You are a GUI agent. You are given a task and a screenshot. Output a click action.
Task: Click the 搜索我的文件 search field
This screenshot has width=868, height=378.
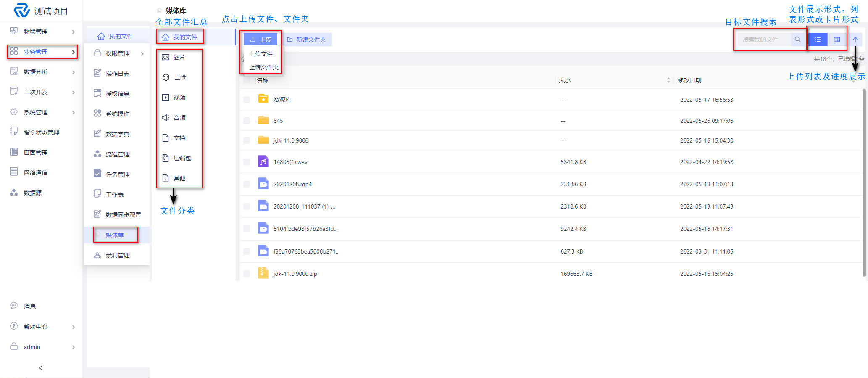pos(764,40)
